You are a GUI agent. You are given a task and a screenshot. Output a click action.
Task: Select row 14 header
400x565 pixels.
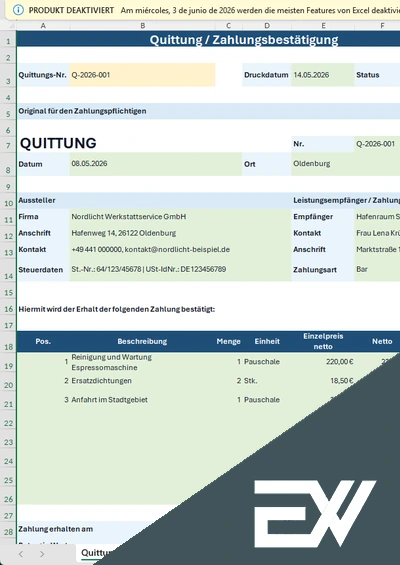coord(8,270)
